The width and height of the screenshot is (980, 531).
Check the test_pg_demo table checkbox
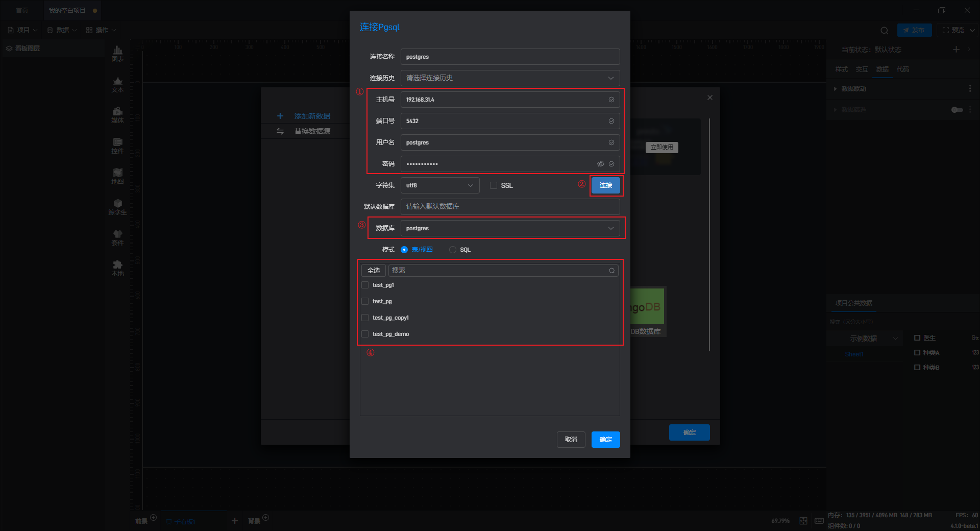click(x=365, y=334)
